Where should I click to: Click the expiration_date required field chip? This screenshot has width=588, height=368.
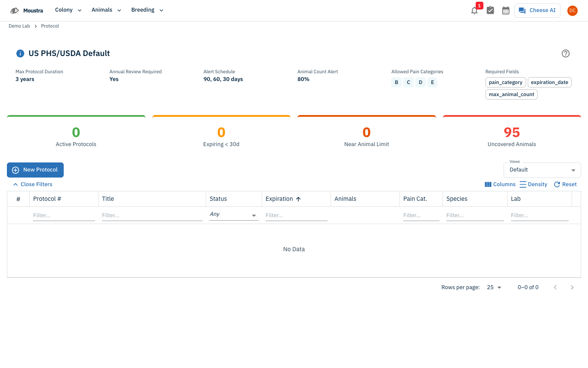click(550, 82)
